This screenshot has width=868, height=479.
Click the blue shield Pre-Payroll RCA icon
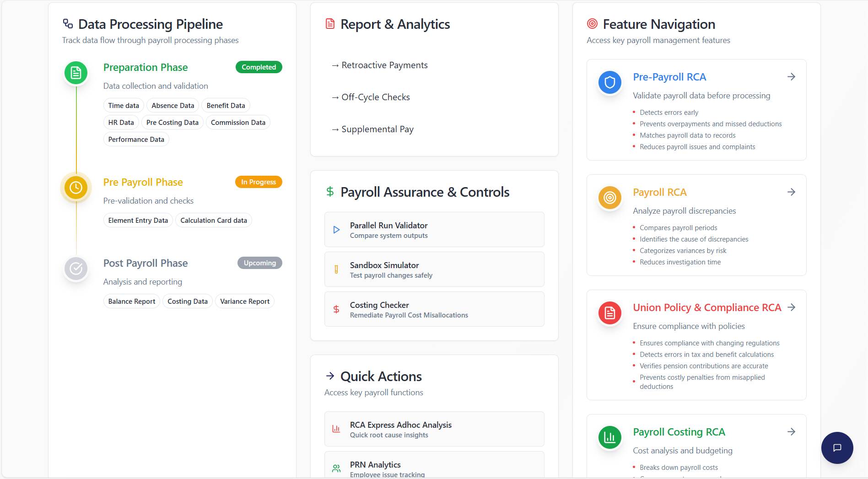coord(609,82)
